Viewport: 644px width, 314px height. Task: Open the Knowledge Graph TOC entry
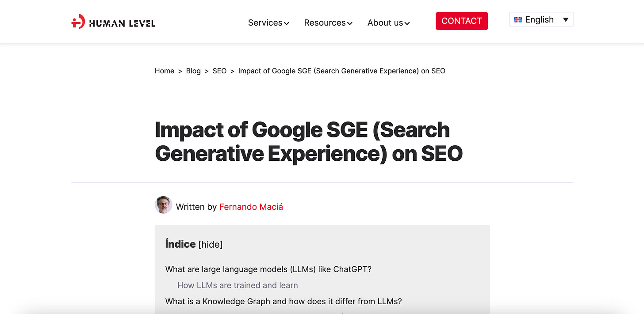[x=283, y=301]
